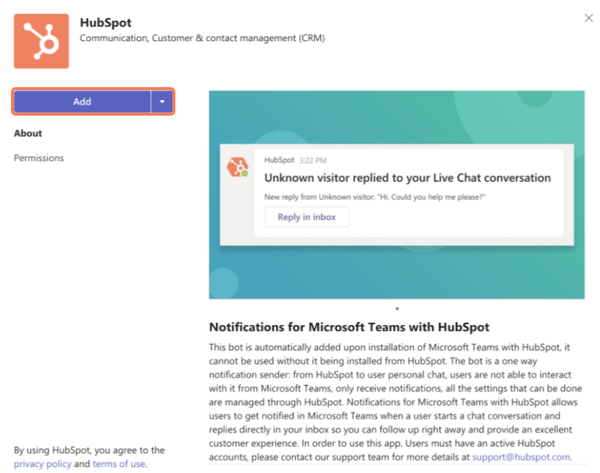Select the carousel dot indicator below preview
The image size is (600, 473).
(x=397, y=309)
